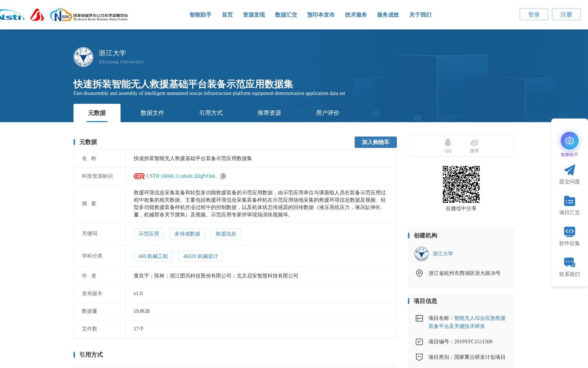Select the 示范应用 keyword tag
Image resolution: width=588 pixels, height=368 pixels.
[149, 234]
